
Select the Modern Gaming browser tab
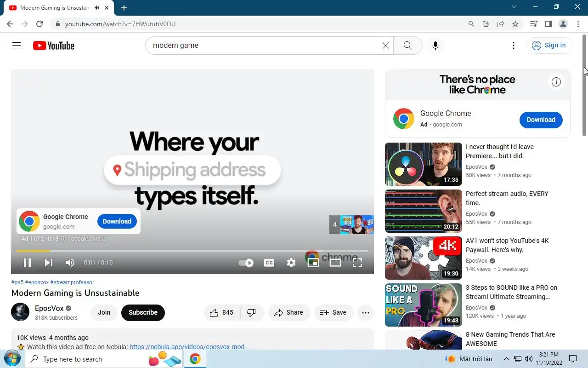(59, 8)
